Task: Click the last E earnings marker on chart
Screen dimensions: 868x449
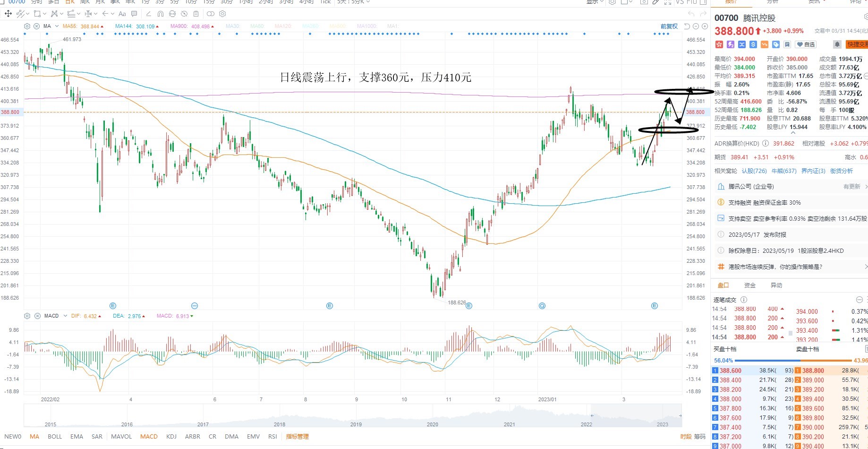Action: 655,306
